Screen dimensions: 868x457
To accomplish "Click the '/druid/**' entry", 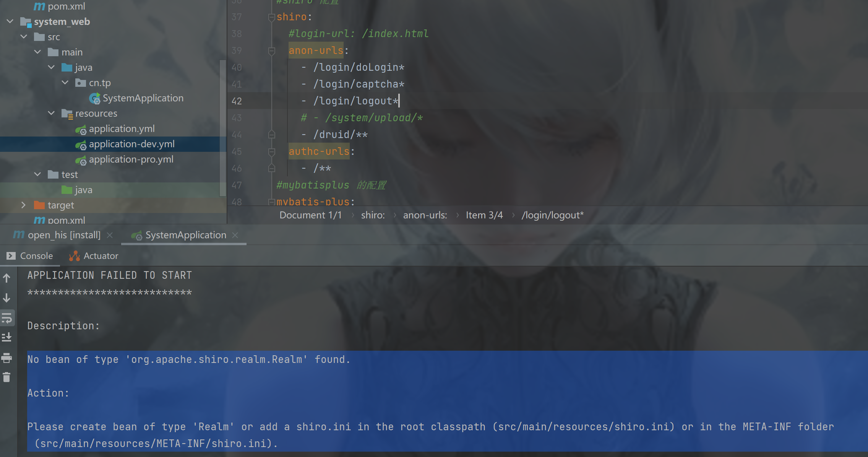I will tap(340, 135).
